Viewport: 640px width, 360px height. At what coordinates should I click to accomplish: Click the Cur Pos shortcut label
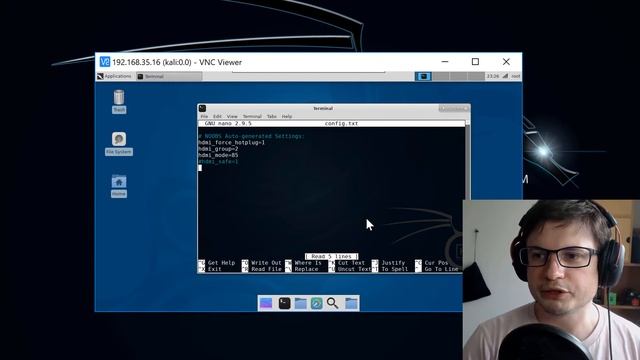click(437, 263)
